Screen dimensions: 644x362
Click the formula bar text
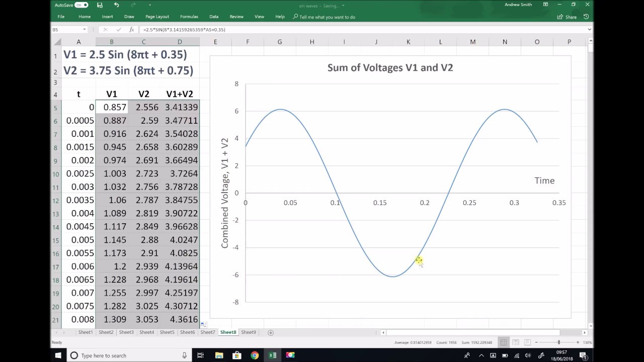point(184,30)
